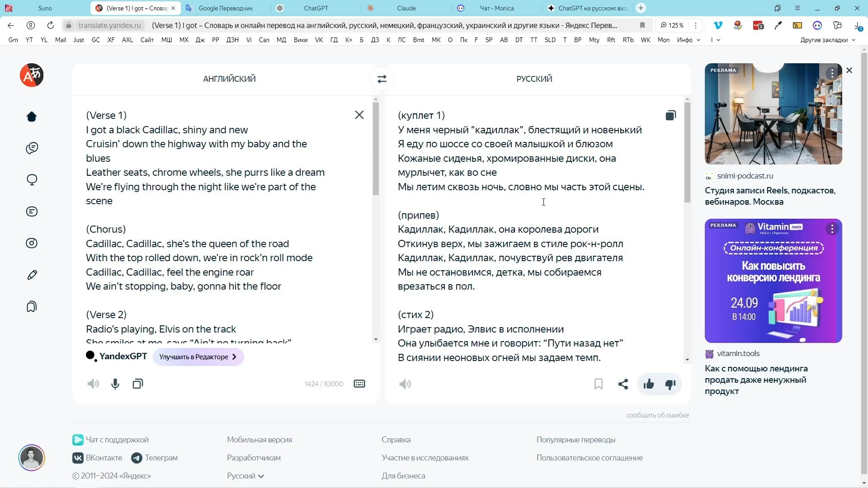Expand the Русский language dropdown in footer

click(x=245, y=476)
